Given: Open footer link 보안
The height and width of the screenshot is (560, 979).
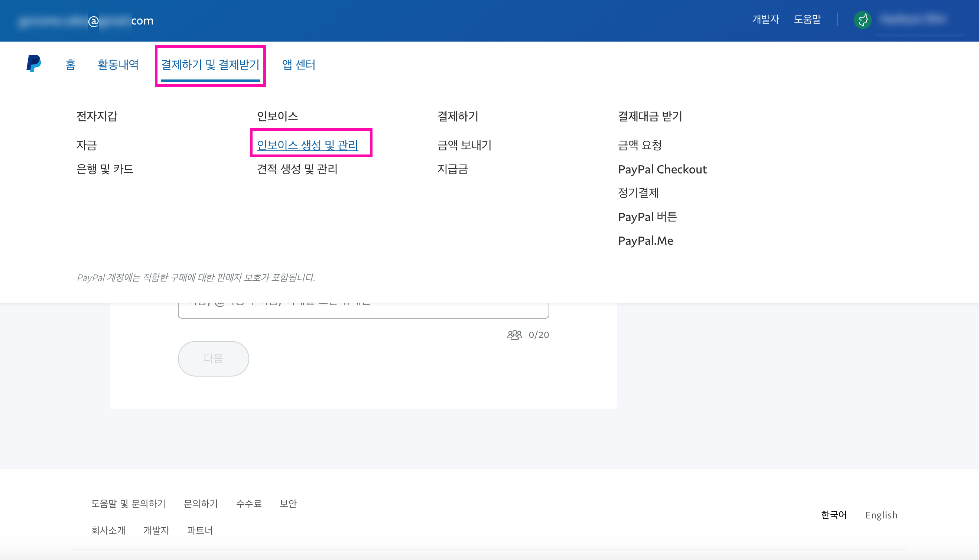Looking at the screenshot, I should [288, 504].
